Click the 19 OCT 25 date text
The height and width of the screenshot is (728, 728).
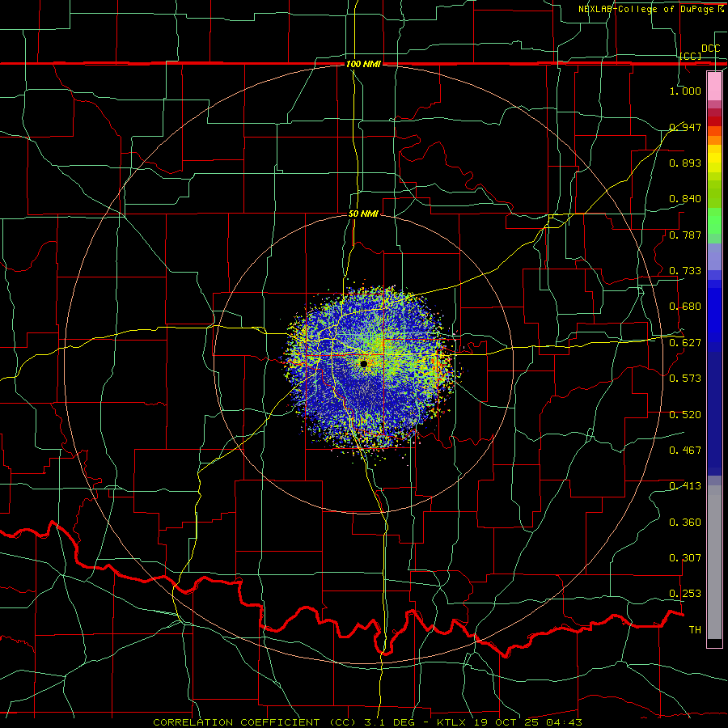pyautogui.click(x=507, y=722)
